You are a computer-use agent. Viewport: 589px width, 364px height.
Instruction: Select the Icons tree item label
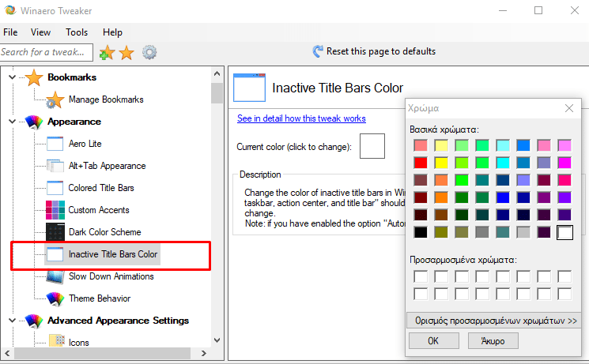79,343
